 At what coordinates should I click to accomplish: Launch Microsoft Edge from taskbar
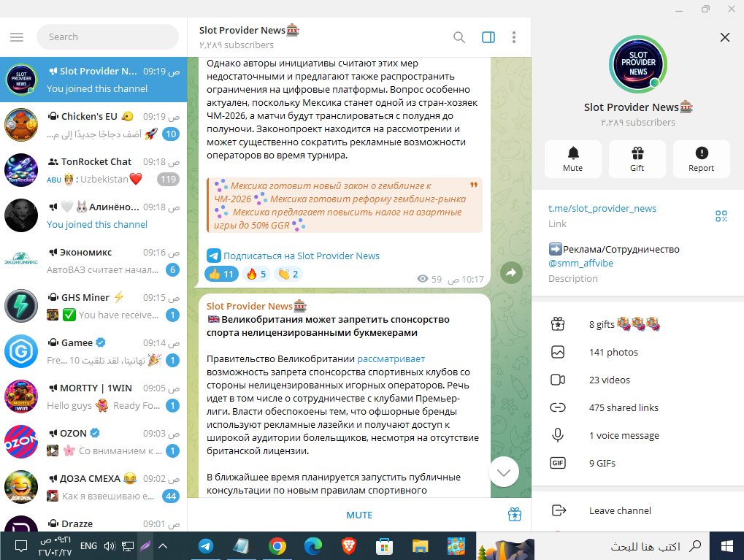(312, 546)
